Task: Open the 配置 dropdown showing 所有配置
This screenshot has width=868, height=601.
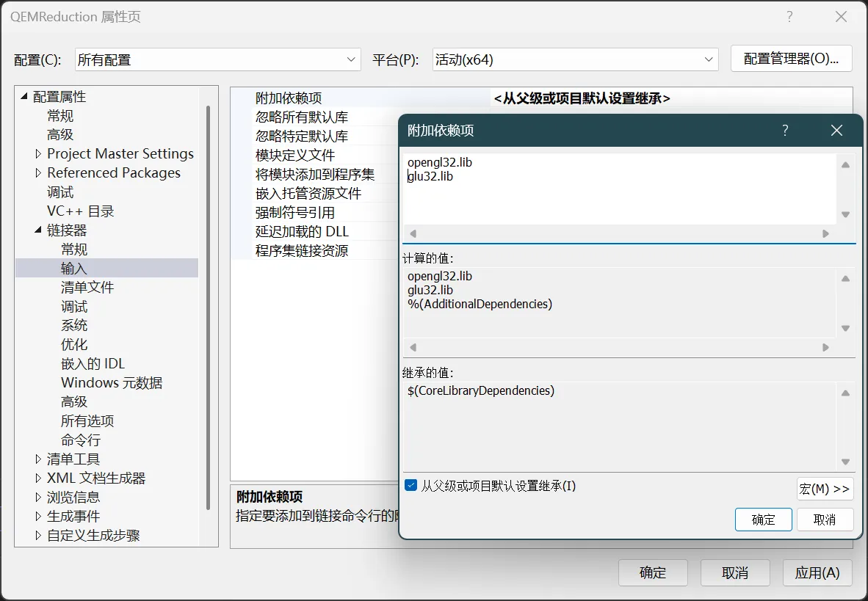Action: (x=218, y=59)
